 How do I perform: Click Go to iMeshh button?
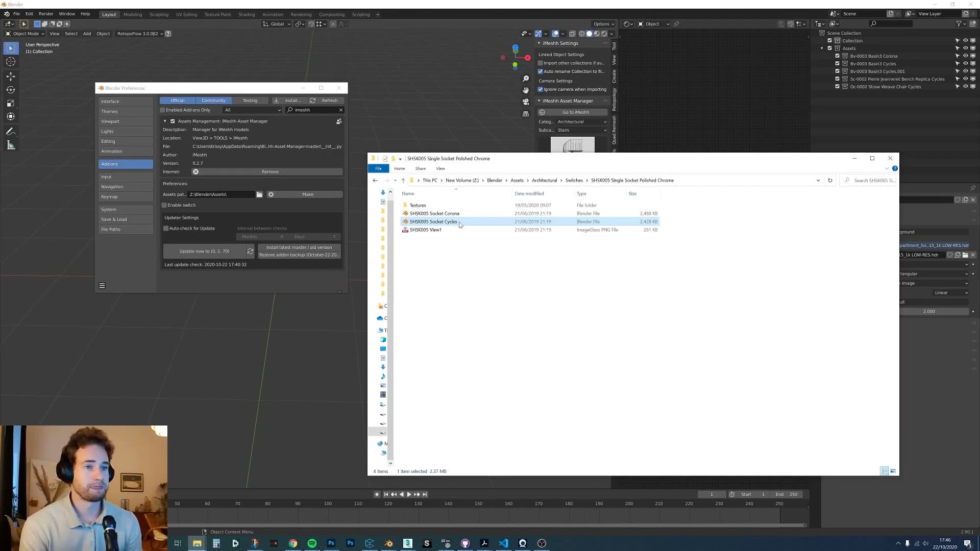[573, 112]
